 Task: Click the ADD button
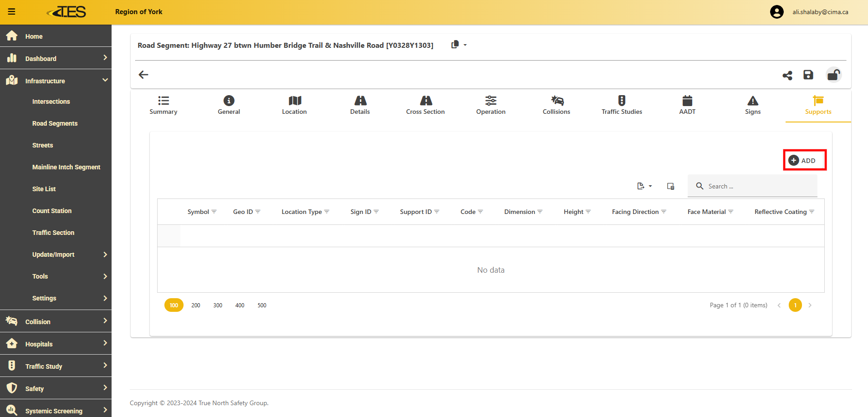[804, 160]
